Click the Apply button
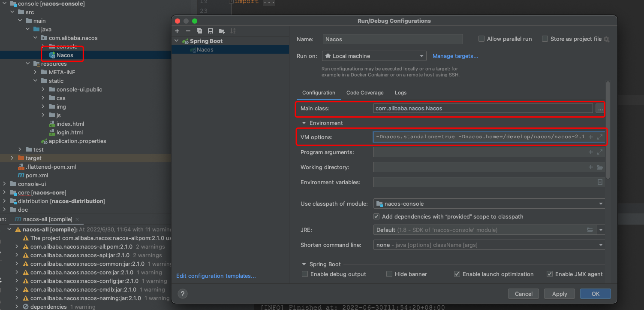 click(560, 294)
